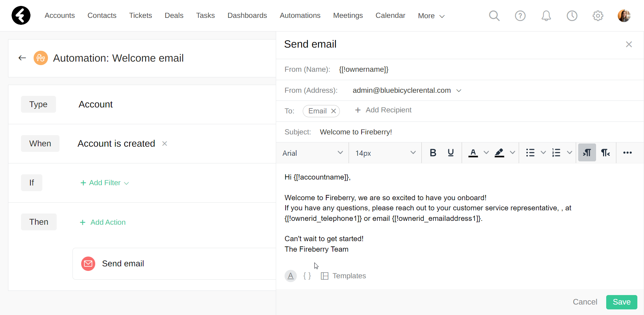Toggle underline formatting
644x315 pixels.
(451, 153)
